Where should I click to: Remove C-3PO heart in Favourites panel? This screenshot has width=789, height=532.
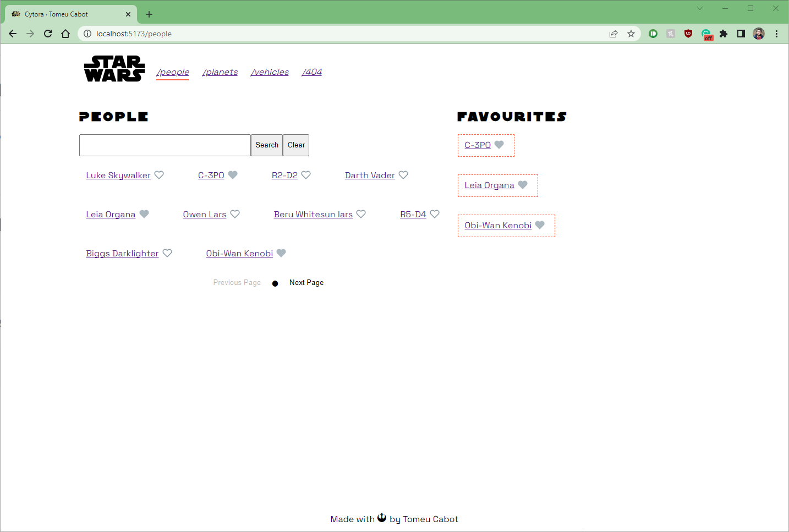coord(499,145)
